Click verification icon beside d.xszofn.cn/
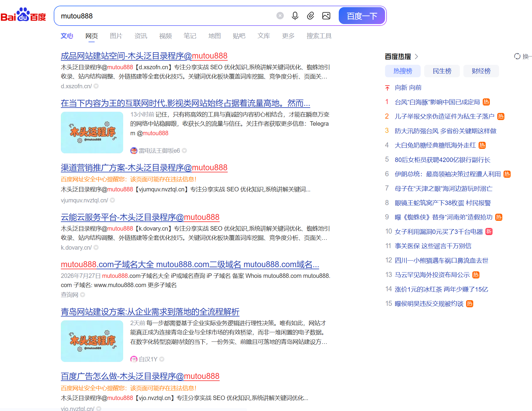Image resolution: width=532 pixels, height=411 pixels. coord(96,86)
